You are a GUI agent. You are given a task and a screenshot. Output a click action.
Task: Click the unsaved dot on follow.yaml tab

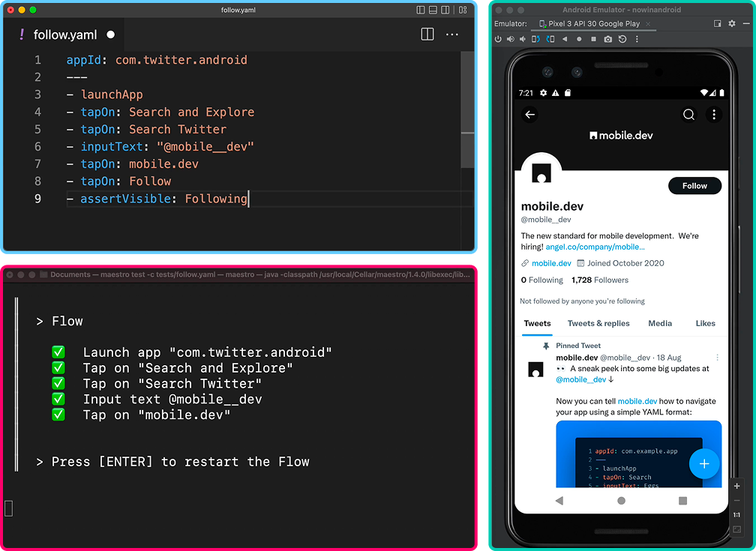pyautogui.click(x=110, y=34)
